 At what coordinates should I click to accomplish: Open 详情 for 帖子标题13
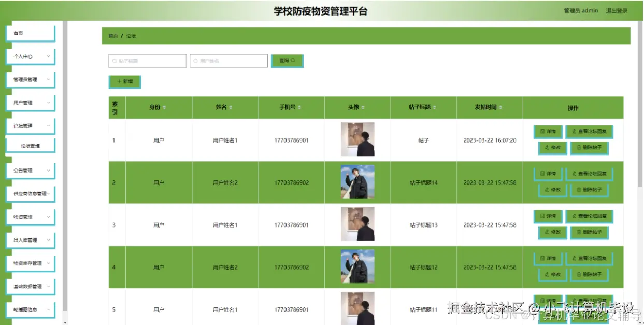click(548, 216)
